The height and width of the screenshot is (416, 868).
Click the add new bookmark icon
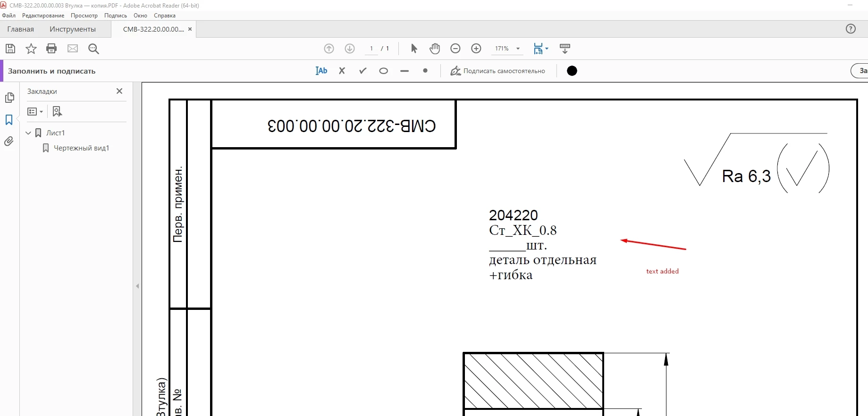[57, 111]
